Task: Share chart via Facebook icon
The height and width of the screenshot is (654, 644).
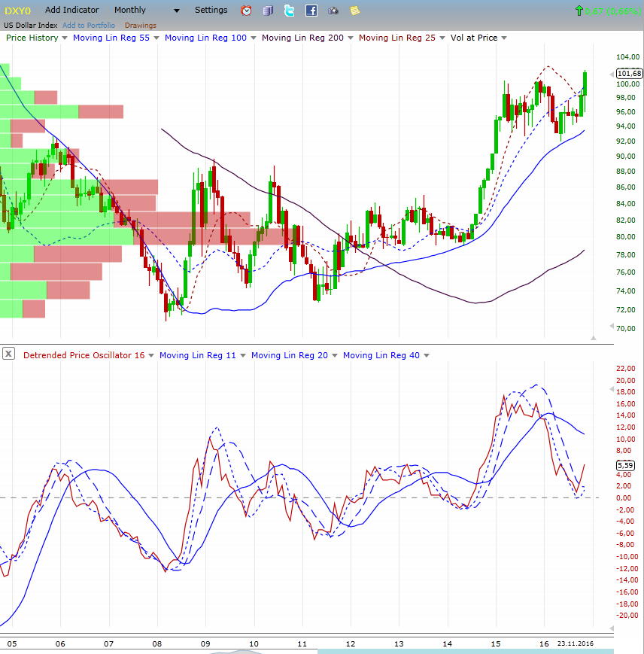Action: [311, 11]
